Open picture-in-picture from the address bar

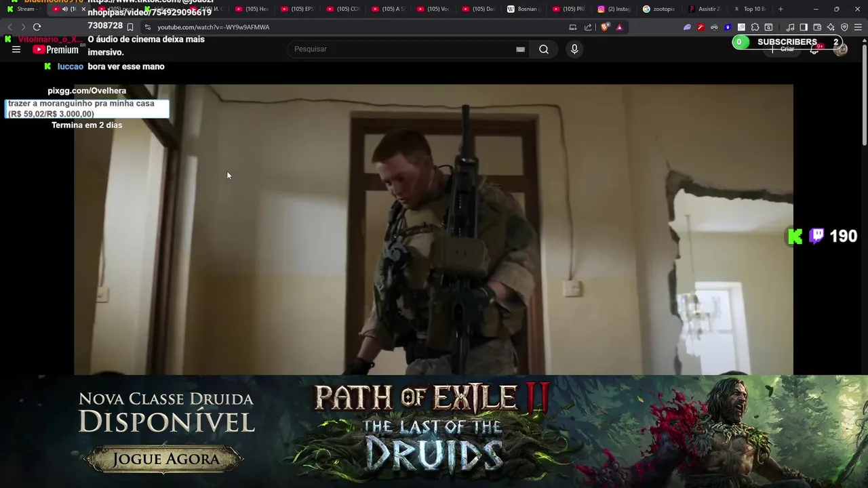coord(573,27)
